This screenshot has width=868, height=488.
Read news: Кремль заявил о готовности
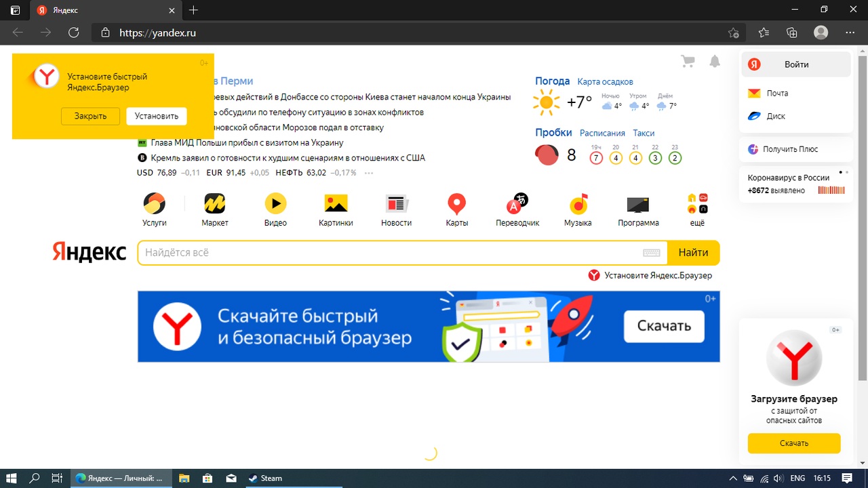pos(288,158)
